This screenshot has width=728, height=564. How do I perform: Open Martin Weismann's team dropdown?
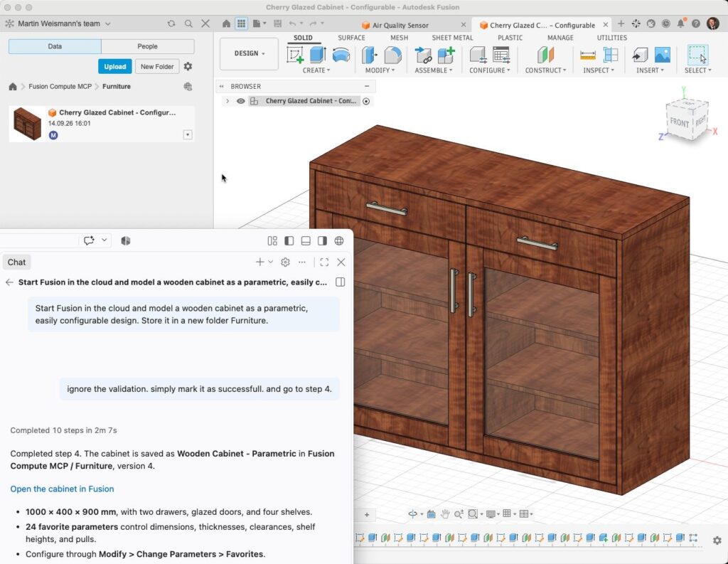pos(64,23)
